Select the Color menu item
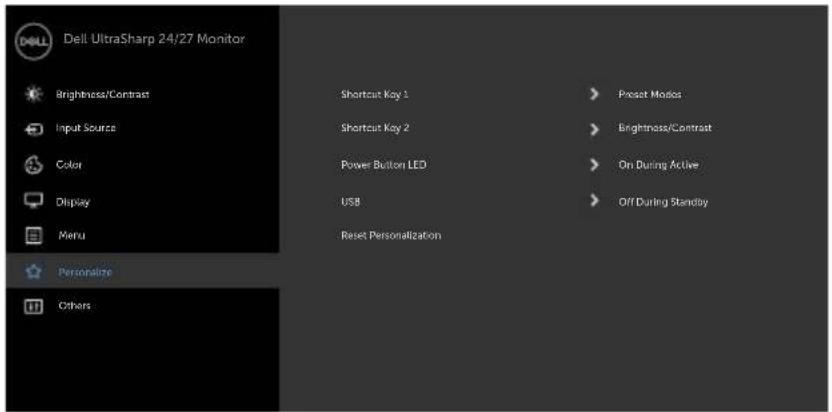This screenshot has height=412, width=832. (x=69, y=165)
